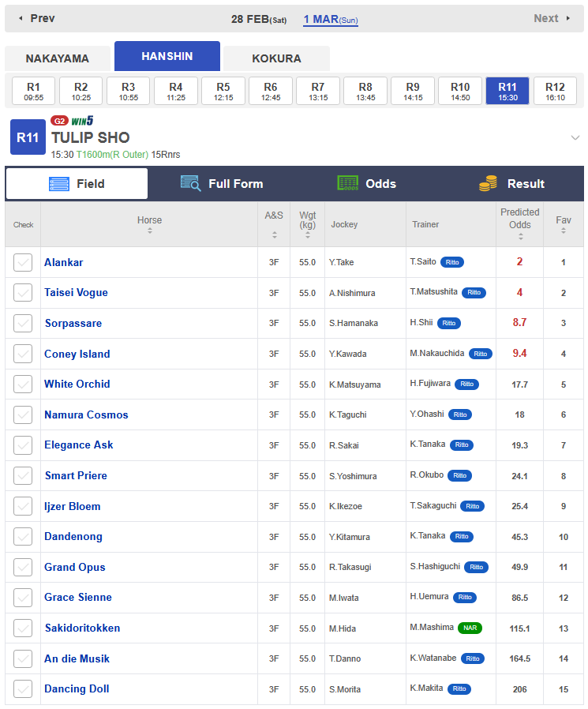The width and height of the screenshot is (588, 709).
Task: Open horse page for Taisei Vogue
Action: click(x=76, y=293)
